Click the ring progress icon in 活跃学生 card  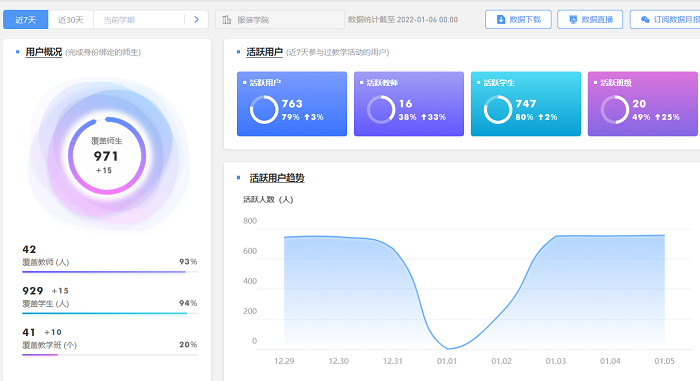(x=498, y=110)
